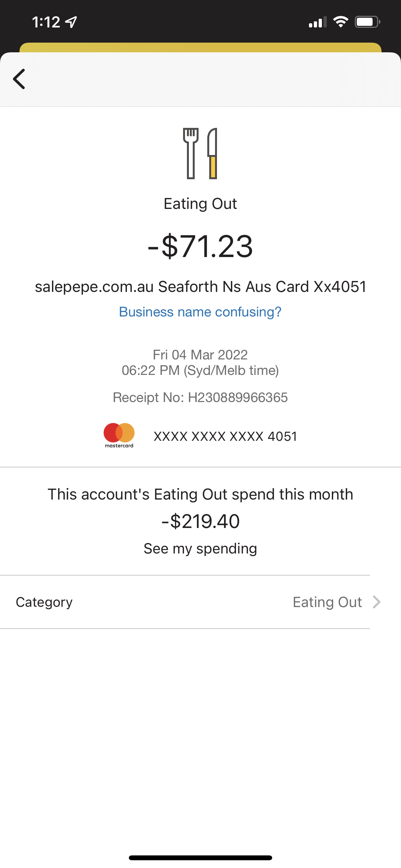Tap the back arrow icon
The height and width of the screenshot is (868, 401).
(19, 79)
